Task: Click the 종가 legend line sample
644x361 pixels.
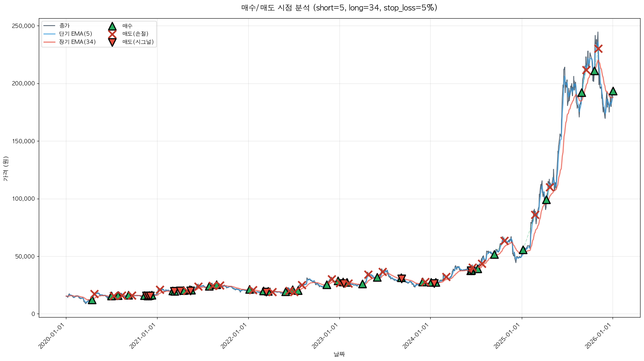Action: coord(50,26)
